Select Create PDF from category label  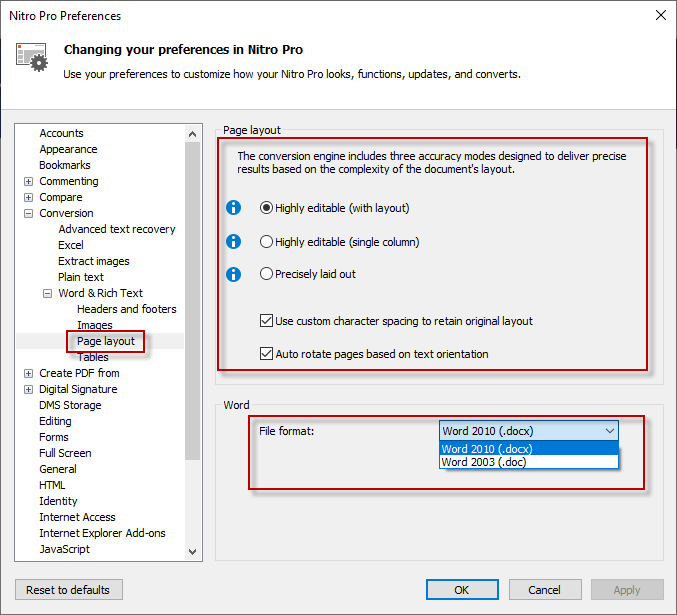(x=79, y=373)
